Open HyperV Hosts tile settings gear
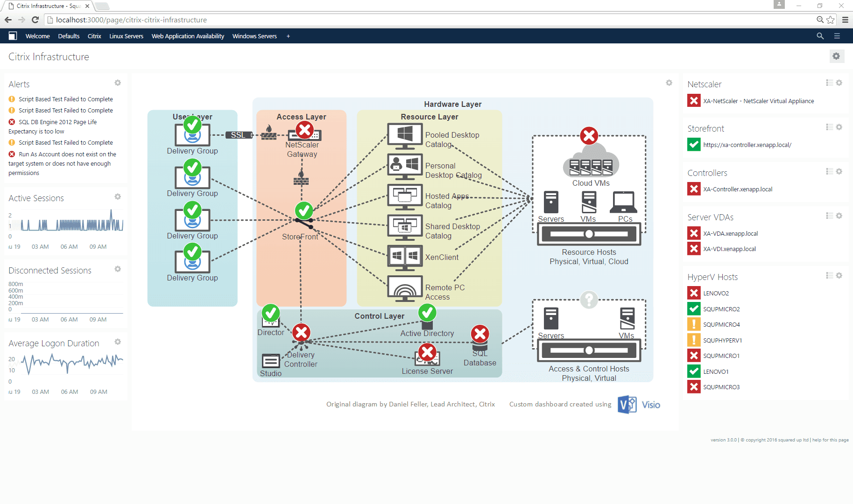The image size is (853, 504). 839,275
